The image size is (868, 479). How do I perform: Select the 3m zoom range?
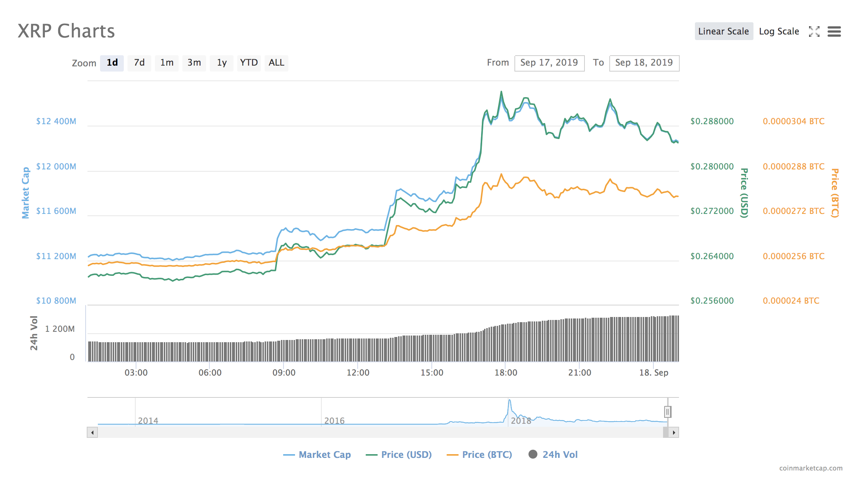(x=194, y=63)
